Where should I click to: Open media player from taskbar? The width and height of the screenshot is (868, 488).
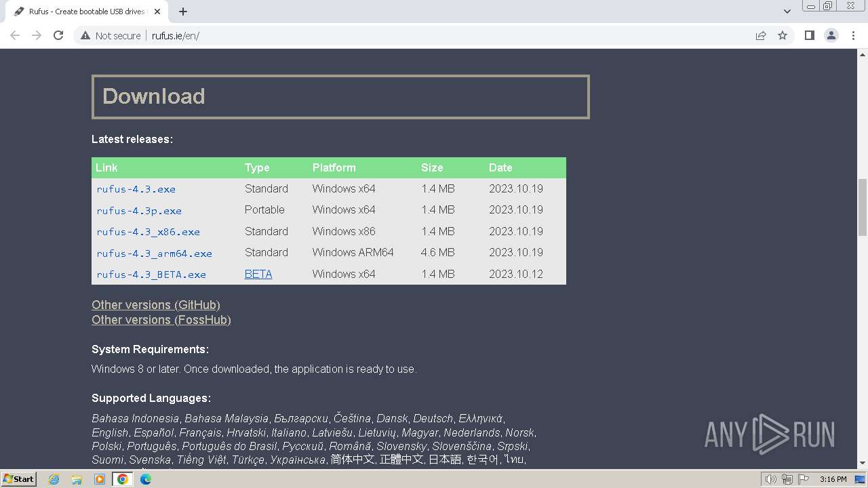pyautogui.click(x=100, y=479)
